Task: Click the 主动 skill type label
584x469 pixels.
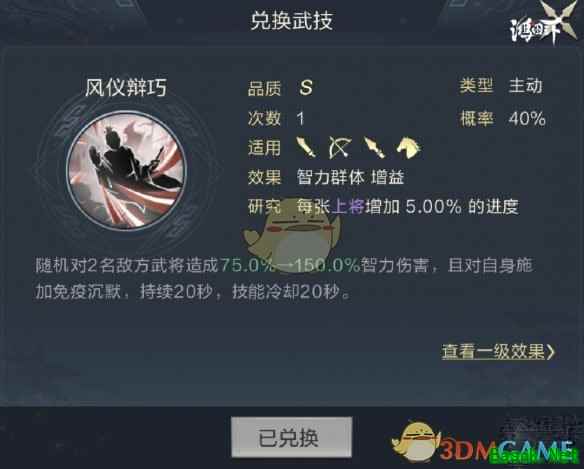Action: point(526,86)
